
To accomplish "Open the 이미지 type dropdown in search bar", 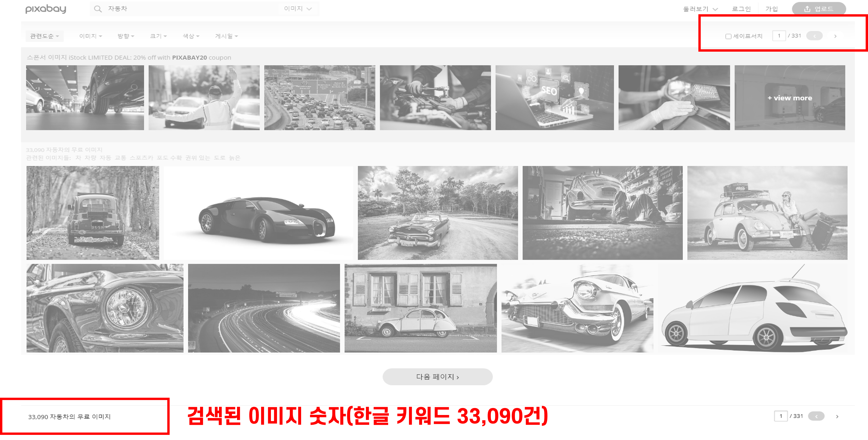I will point(298,9).
